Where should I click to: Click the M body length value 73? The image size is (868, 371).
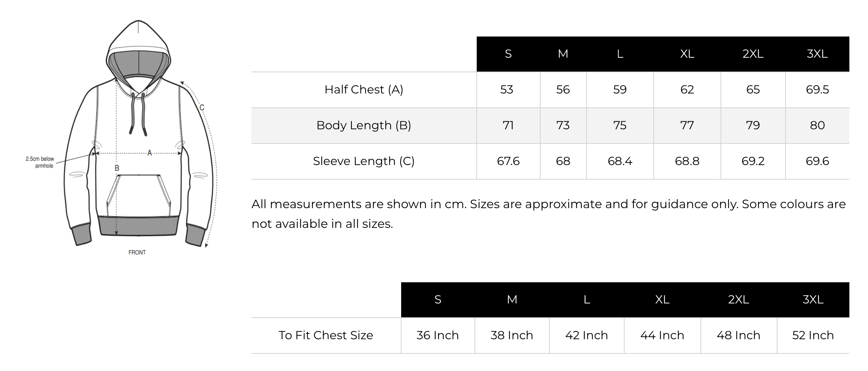[563, 125]
